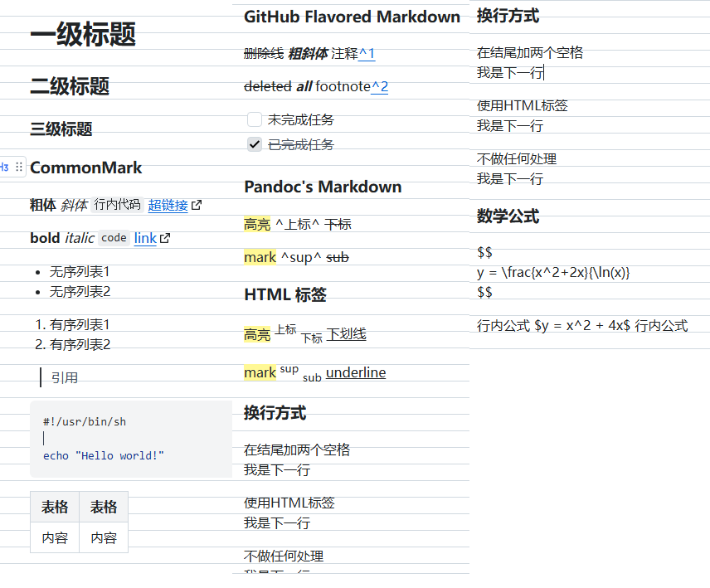This screenshot has height=588, width=710.
Task: Place cursor in the echo "Hello world!" code line
Action: pyautogui.click(x=104, y=456)
